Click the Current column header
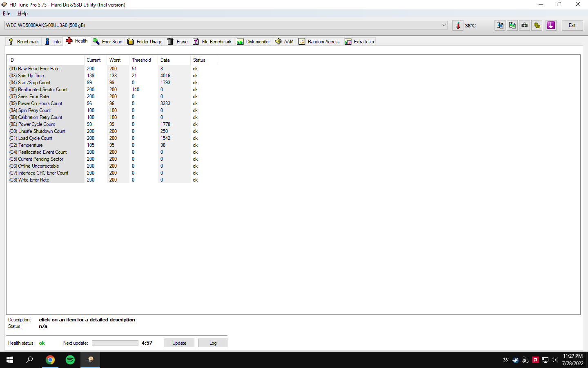 (x=96, y=60)
